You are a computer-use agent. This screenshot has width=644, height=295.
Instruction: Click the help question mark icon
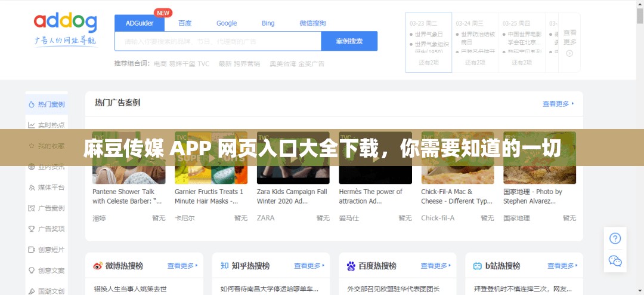coord(615,239)
